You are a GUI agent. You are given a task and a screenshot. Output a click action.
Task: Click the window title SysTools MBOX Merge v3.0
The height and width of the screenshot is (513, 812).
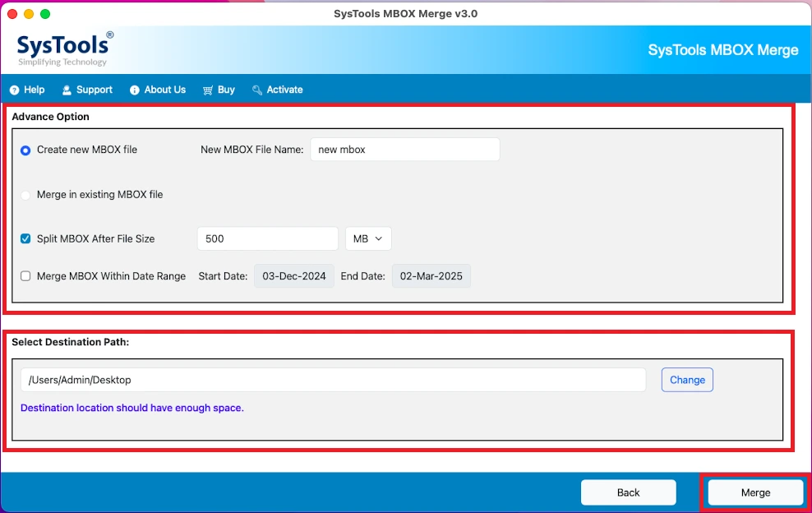405,13
